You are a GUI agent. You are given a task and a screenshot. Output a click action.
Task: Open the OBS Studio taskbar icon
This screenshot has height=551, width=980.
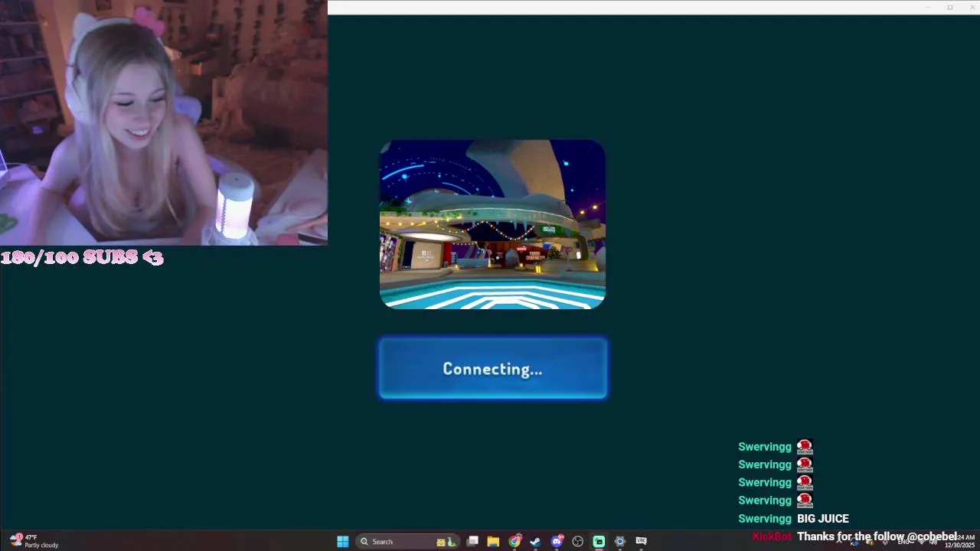(578, 542)
